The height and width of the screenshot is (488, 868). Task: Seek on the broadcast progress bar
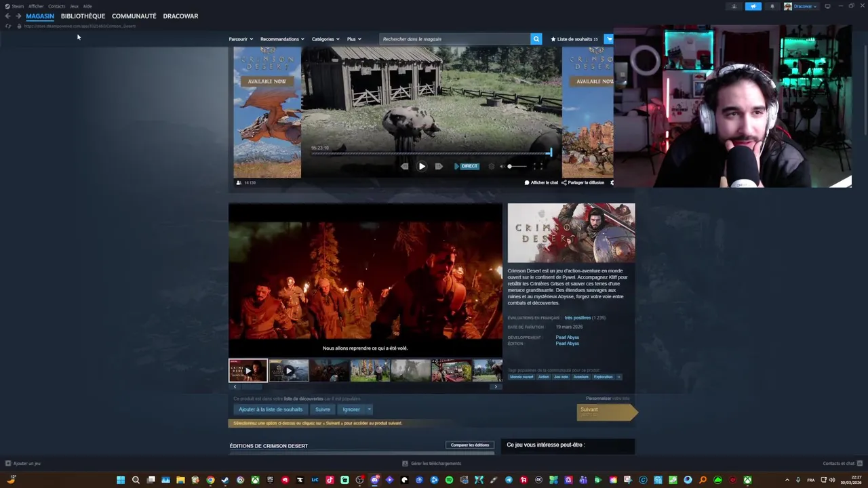pyautogui.click(x=431, y=153)
